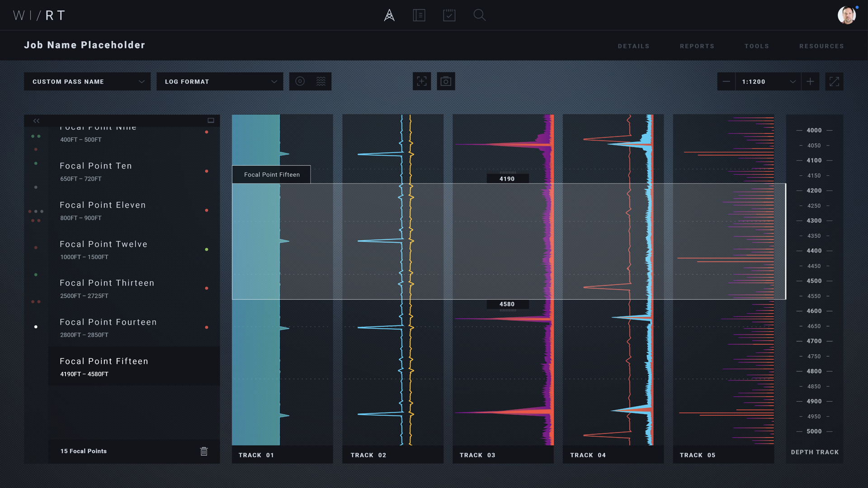The height and width of the screenshot is (488, 868).
Task: Click the Job Name Placeholder title
Action: click(x=85, y=45)
